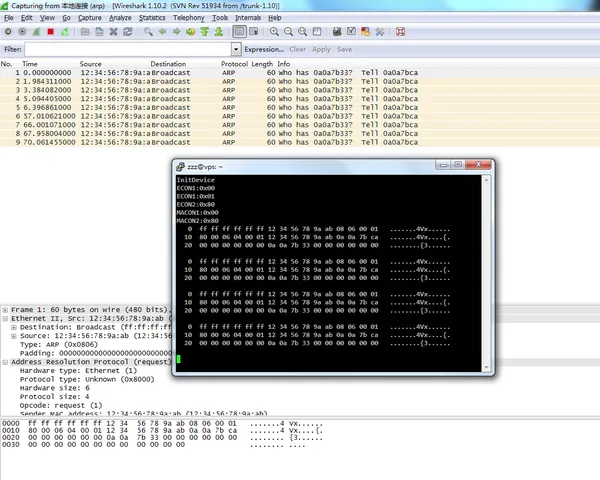Select packet with time 70.061455000
This screenshot has width=600, height=480.
[300, 142]
